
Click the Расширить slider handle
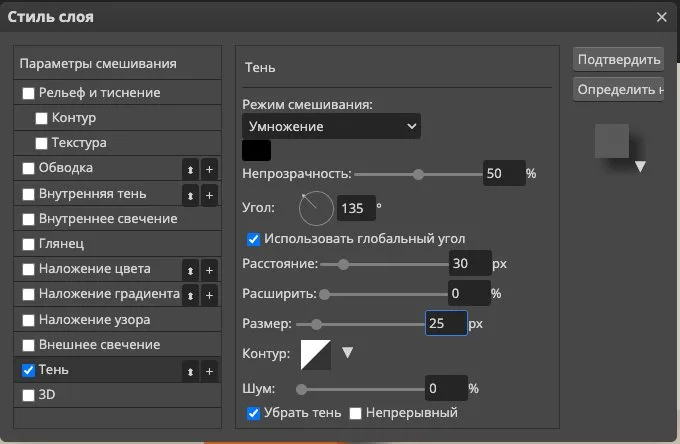click(324, 295)
